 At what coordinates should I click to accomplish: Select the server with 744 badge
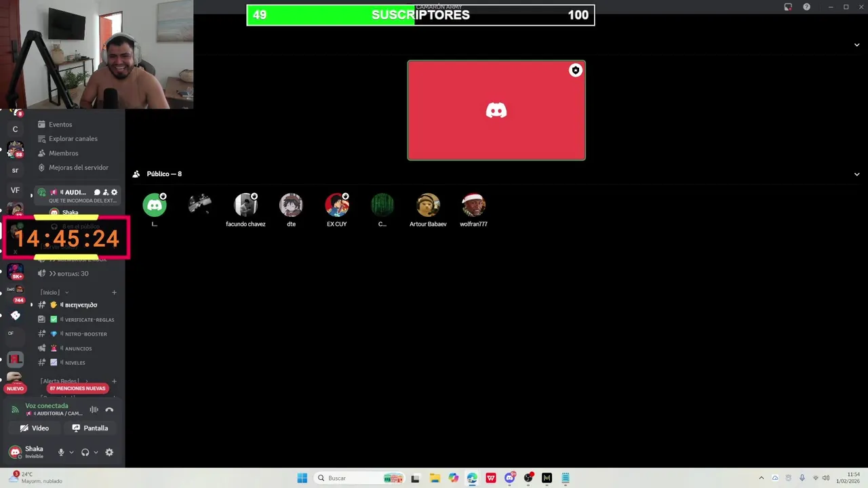click(15, 293)
